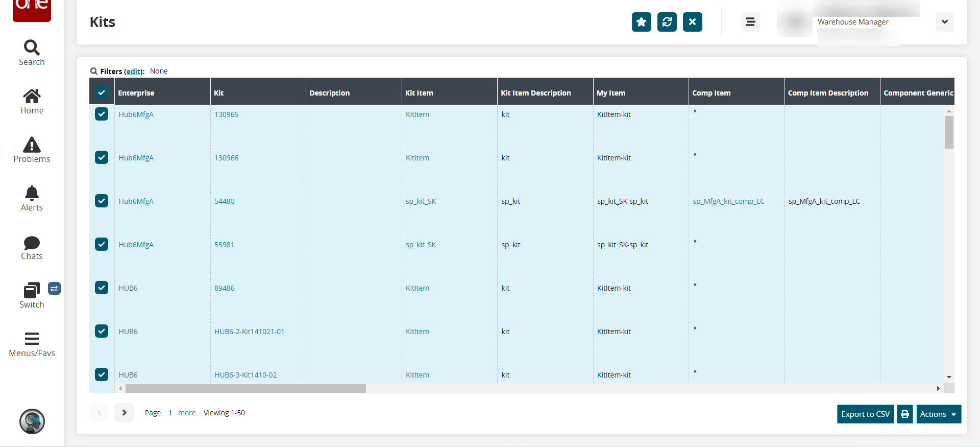Open the hamburger menu in header
The image size is (980, 447).
[750, 22]
